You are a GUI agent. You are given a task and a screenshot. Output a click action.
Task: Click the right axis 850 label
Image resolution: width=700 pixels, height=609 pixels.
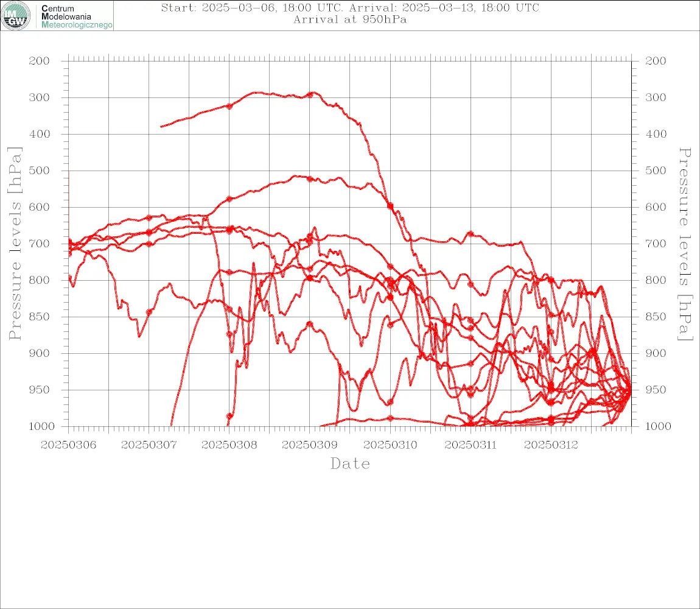(x=656, y=317)
